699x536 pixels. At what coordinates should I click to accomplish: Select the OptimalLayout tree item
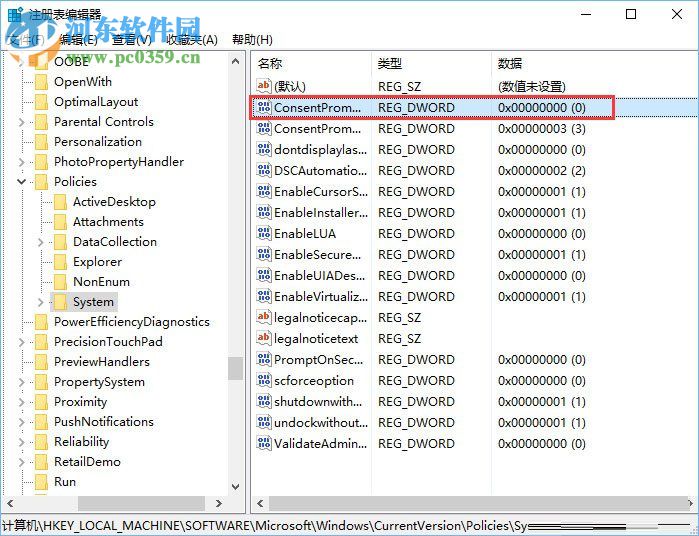pyautogui.click(x=96, y=102)
